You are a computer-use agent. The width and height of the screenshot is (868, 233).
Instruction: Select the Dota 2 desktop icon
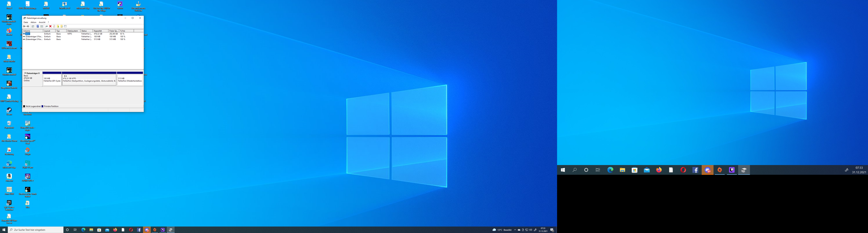pos(9,5)
